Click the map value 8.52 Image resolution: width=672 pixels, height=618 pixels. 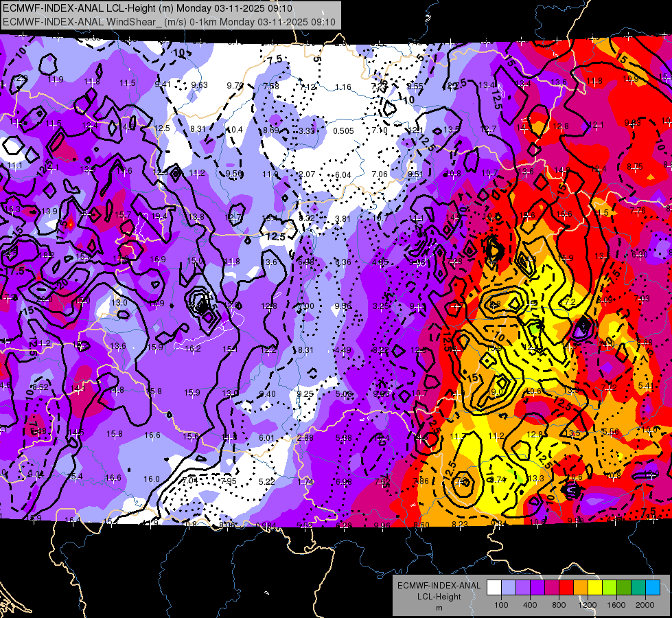tap(40, 387)
